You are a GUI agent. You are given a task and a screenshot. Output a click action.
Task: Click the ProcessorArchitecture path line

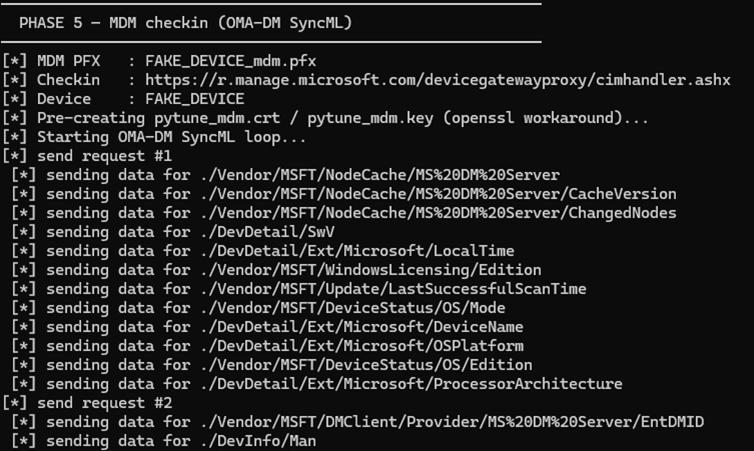pos(410,384)
